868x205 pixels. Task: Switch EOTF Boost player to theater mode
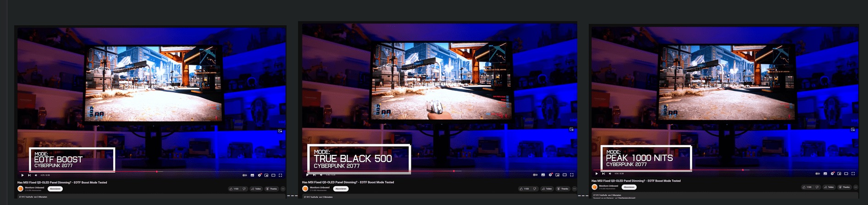coord(273,175)
